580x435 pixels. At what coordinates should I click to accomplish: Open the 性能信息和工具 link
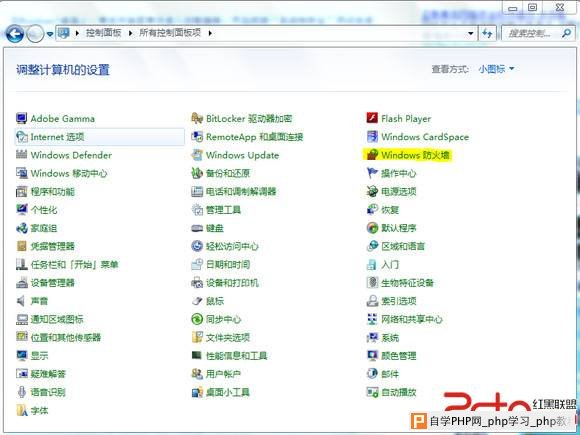(236, 355)
